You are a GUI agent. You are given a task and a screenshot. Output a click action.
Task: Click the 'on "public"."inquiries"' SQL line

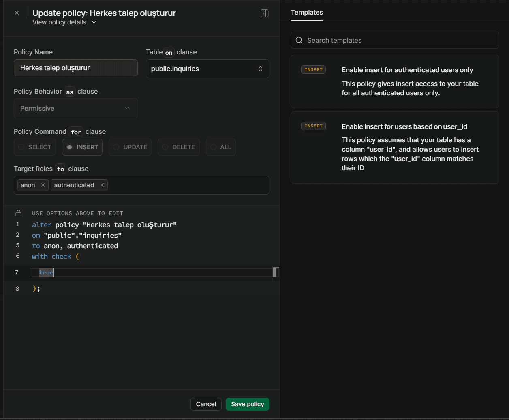click(x=77, y=235)
